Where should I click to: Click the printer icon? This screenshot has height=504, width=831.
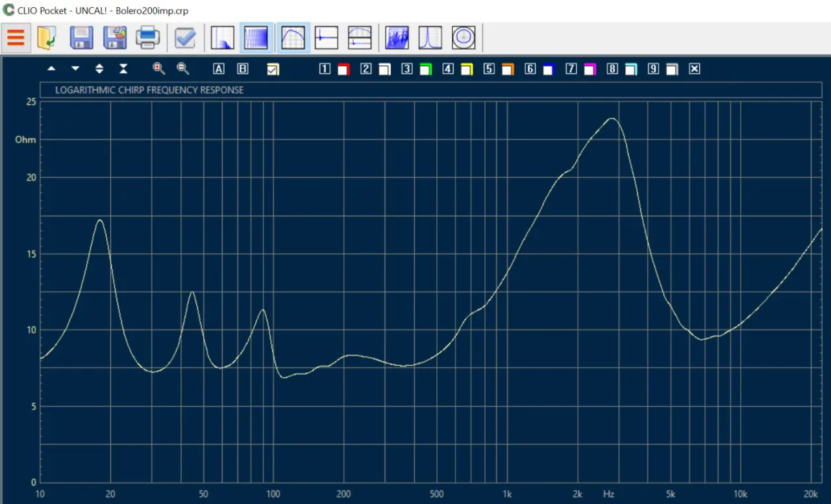[147, 38]
